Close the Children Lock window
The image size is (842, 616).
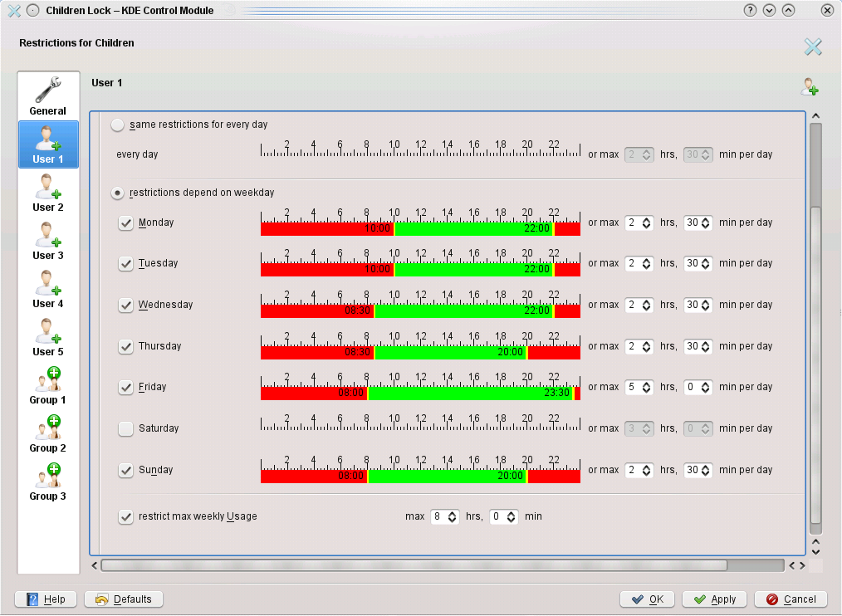click(x=828, y=10)
